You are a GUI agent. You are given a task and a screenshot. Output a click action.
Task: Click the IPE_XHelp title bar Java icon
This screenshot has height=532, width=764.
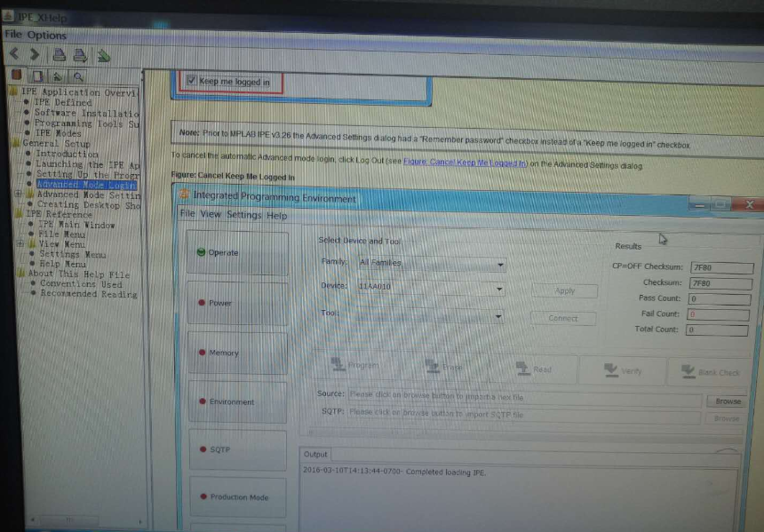[x=7, y=16]
